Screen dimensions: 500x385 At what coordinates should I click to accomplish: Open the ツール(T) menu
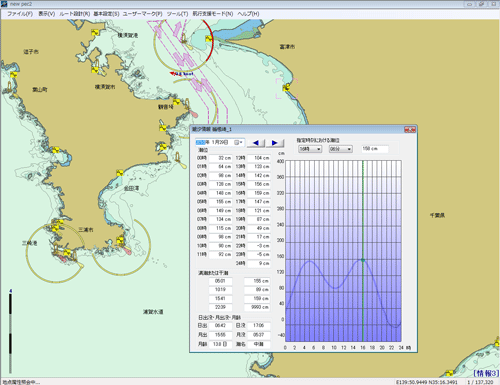coord(177,14)
